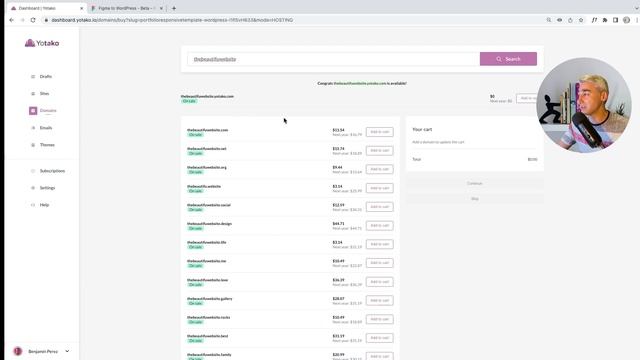Toggle the browser side panel icon
Image resolution: width=640 pixels, height=360 pixels.
point(616,20)
